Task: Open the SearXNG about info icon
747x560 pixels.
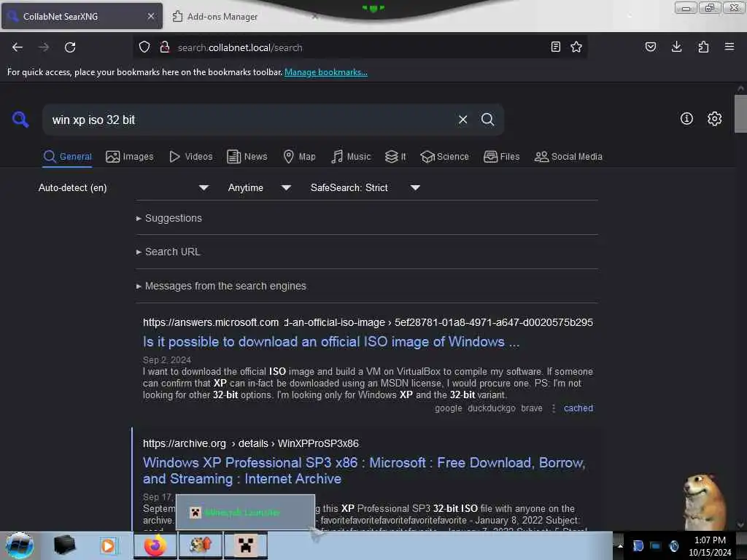Action: click(x=686, y=119)
